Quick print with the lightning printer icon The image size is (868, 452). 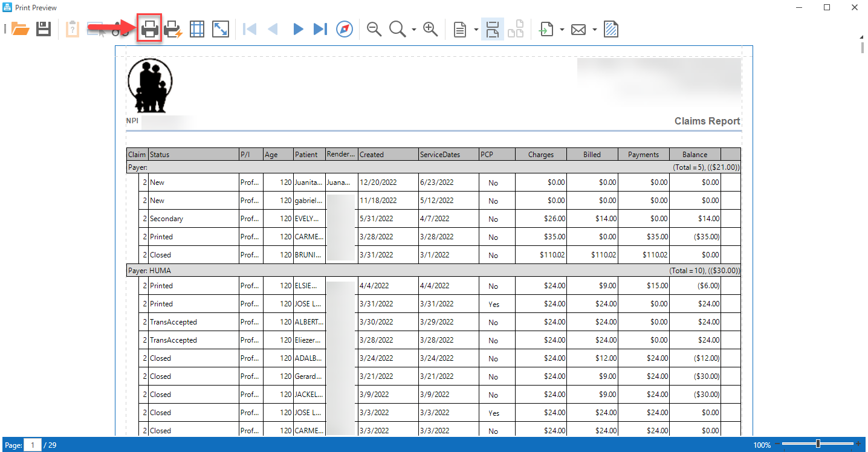[x=173, y=29]
